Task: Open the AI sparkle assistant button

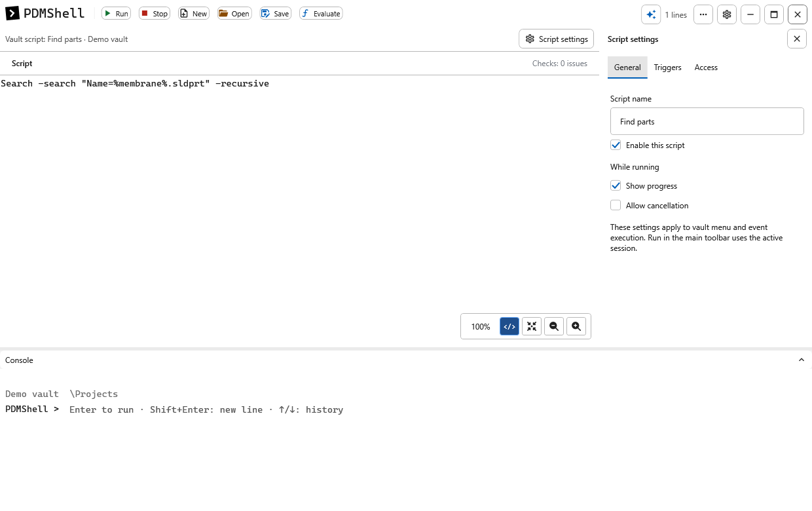Action: click(x=651, y=14)
